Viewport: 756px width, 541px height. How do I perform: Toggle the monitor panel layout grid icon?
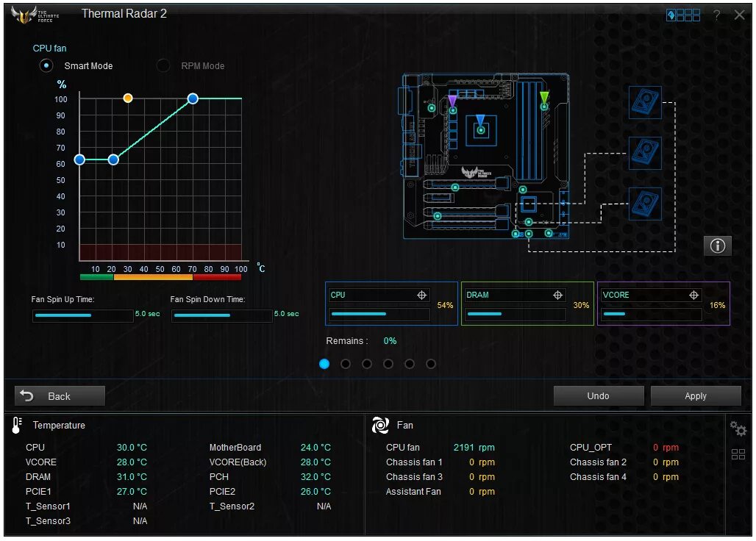pos(738,454)
